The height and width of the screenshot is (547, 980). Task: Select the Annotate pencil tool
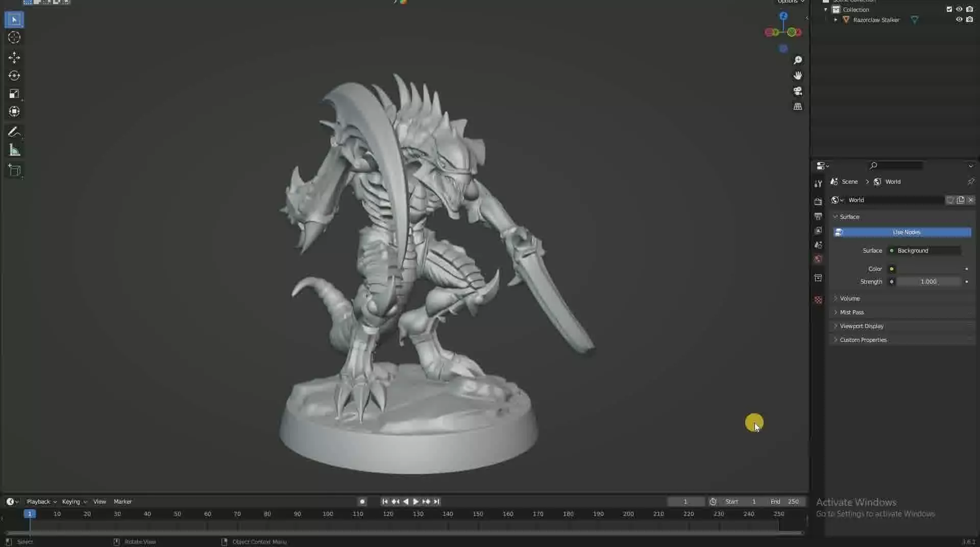(14, 132)
